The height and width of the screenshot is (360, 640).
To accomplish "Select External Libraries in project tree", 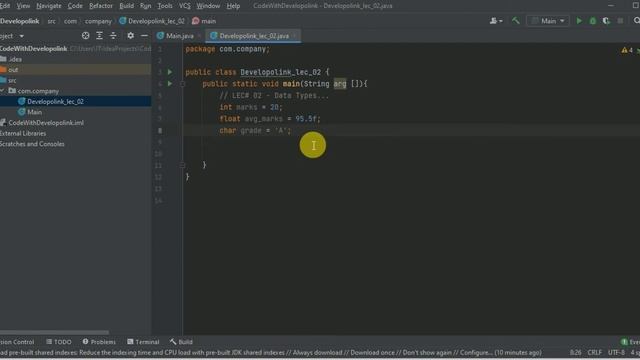I will [x=23, y=133].
